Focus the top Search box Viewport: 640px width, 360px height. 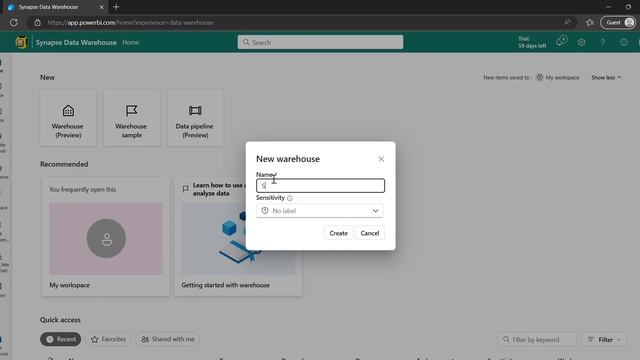pos(320,42)
